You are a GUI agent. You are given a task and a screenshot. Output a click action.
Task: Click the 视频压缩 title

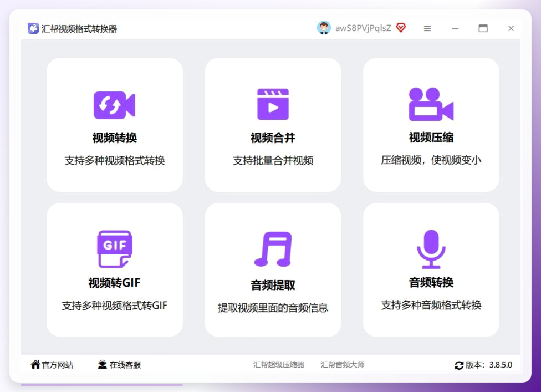431,138
